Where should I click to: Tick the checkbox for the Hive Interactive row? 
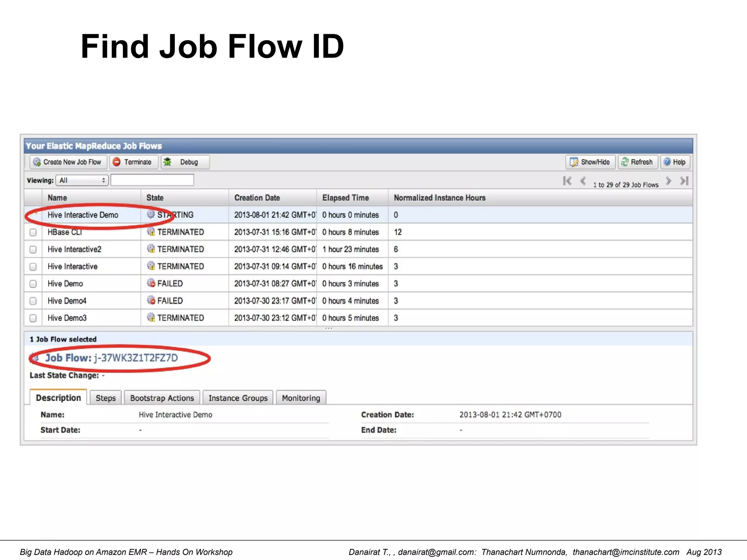[x=33, y=267]
